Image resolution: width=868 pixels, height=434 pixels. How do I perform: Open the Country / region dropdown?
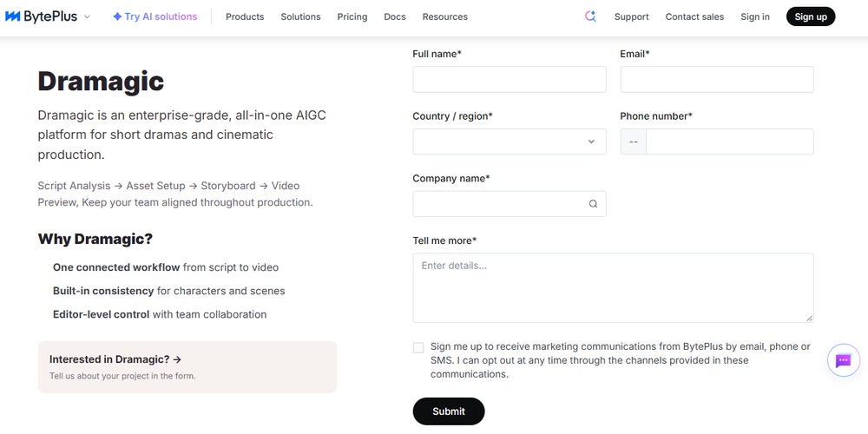click(510, 141)
